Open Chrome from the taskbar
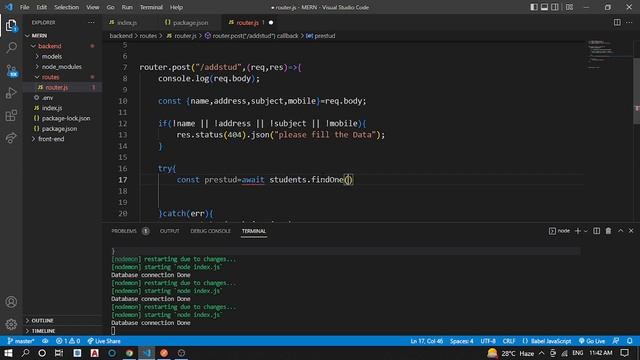 click(129, 353)
